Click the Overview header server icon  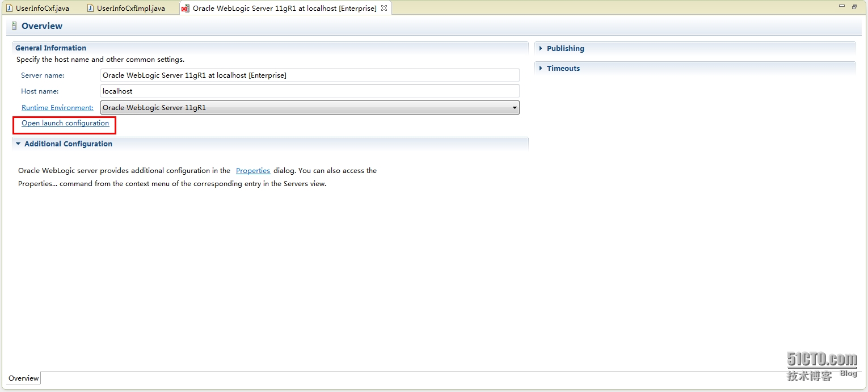[14, 26]
